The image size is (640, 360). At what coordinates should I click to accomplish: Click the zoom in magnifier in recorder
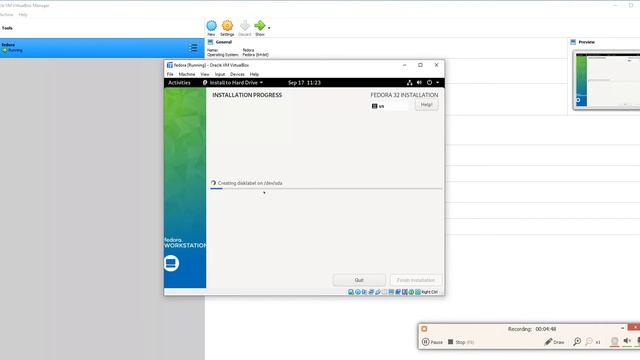point(577,342)
